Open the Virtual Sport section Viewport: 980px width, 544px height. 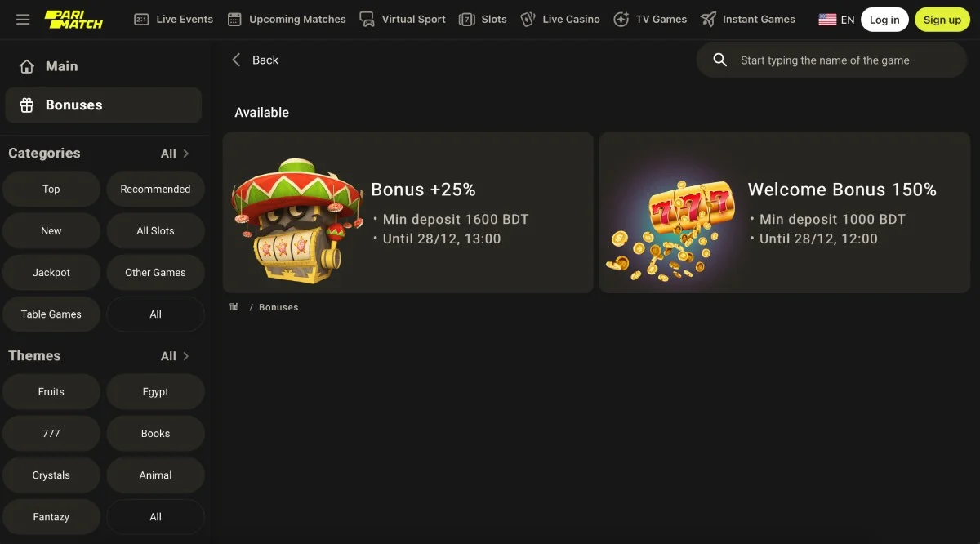402,19
